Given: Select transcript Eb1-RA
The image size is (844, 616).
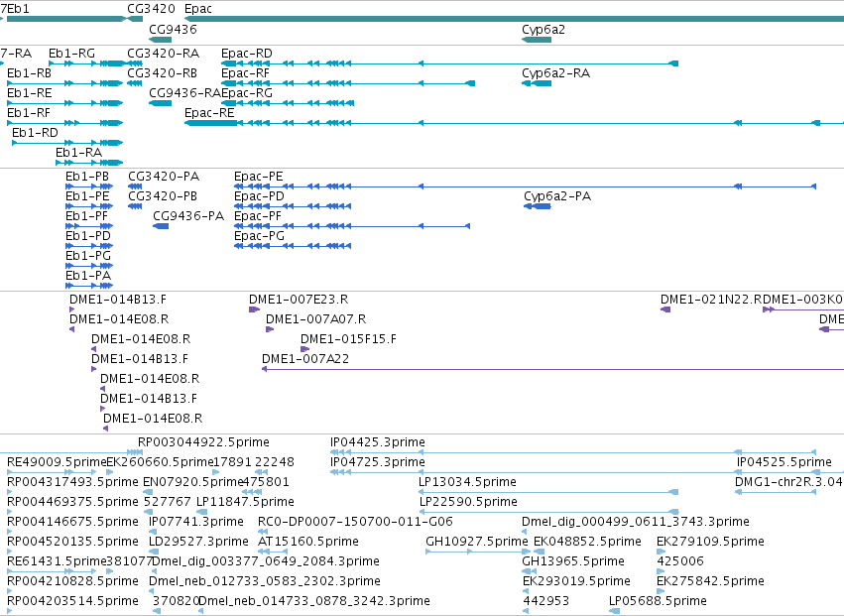Looking at the screenshot, I should click(78, 153).
